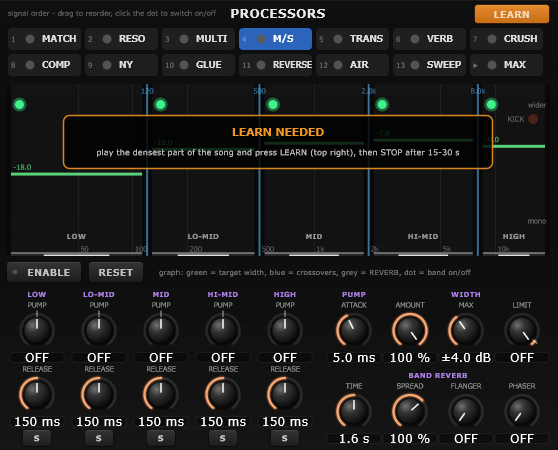The image size is (558, 450).
Task: Toggle the M/S processor on/off dot
Action: coord(261,39)
